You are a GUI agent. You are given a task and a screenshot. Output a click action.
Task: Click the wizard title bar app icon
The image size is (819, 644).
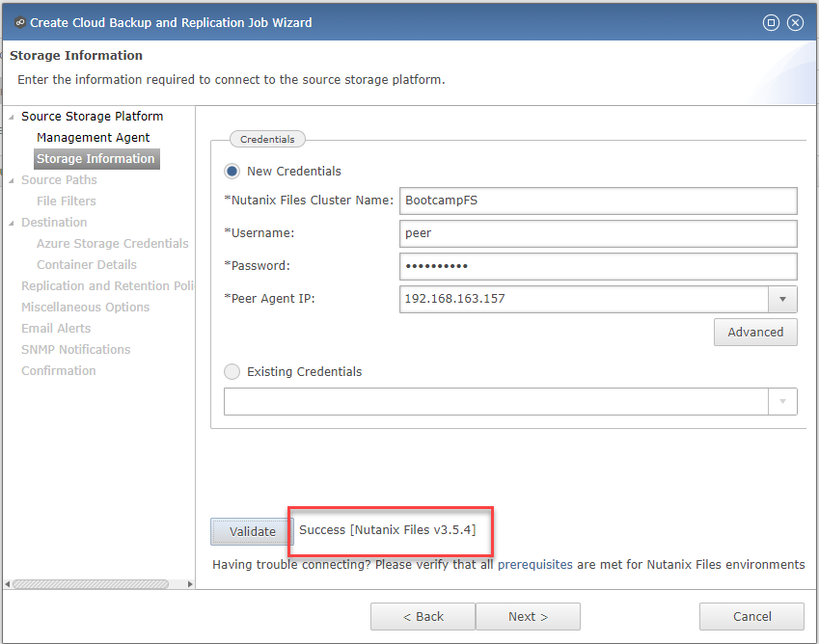[20, 22]
